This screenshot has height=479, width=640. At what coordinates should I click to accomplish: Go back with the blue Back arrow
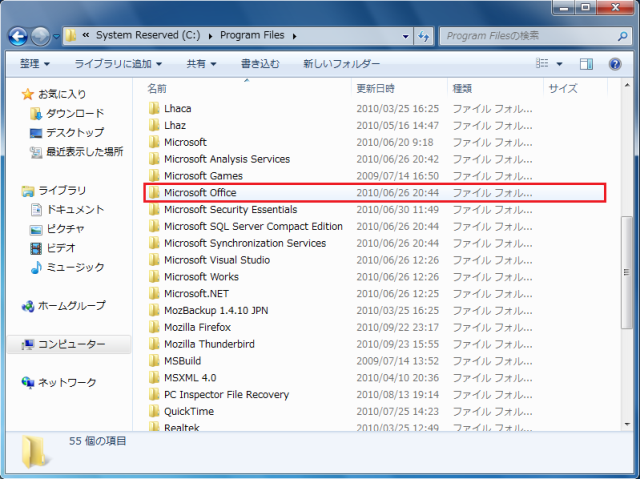tap(18, 36)
